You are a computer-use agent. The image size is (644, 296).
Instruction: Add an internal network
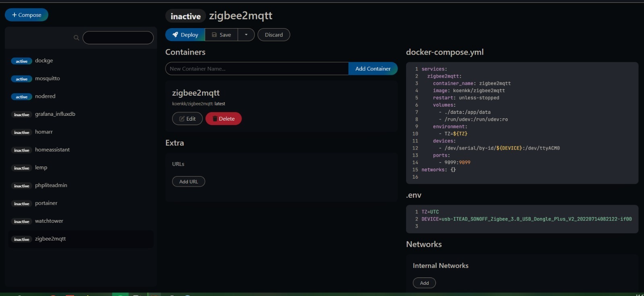pos(424,283)
